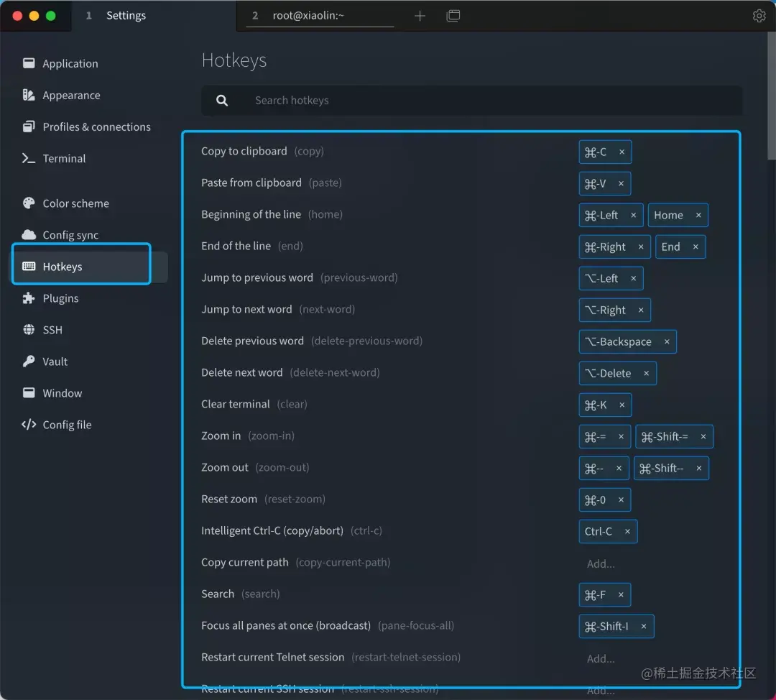This screenshot has width=776, height=700.
Task: Click the Home hotkey chip label
Action: click(668, 216)
